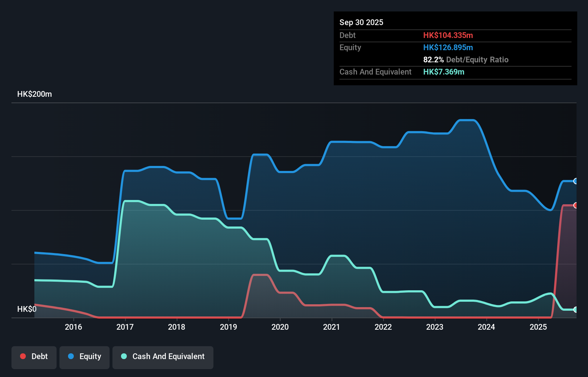Click the HK$126.895m Equity value
Viewport: 588px width, 377px height.
[x=448, y=47]
